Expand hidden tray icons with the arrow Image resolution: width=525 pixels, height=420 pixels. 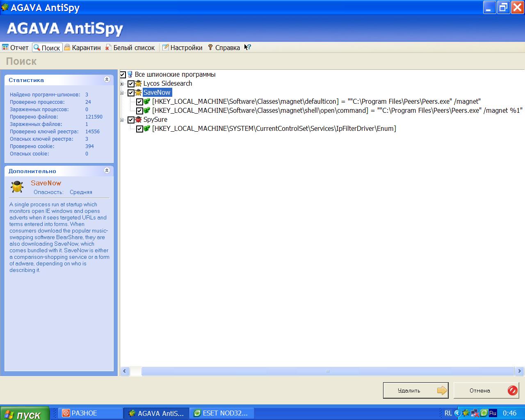click(457, 413)
